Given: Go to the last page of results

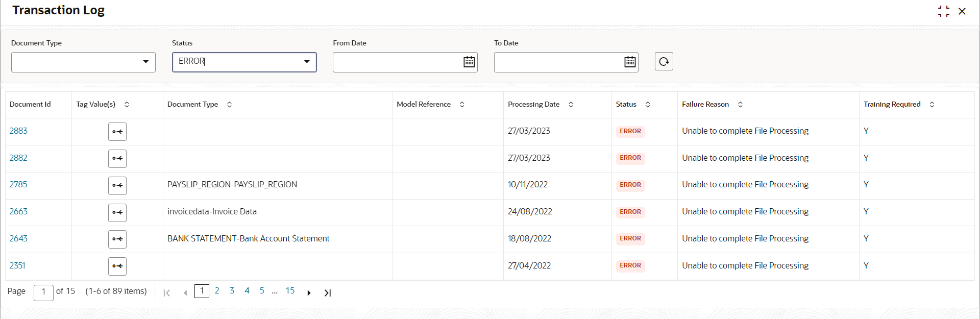Looking at the screenshot, I should pyautogui.click(x=328, y=292).
